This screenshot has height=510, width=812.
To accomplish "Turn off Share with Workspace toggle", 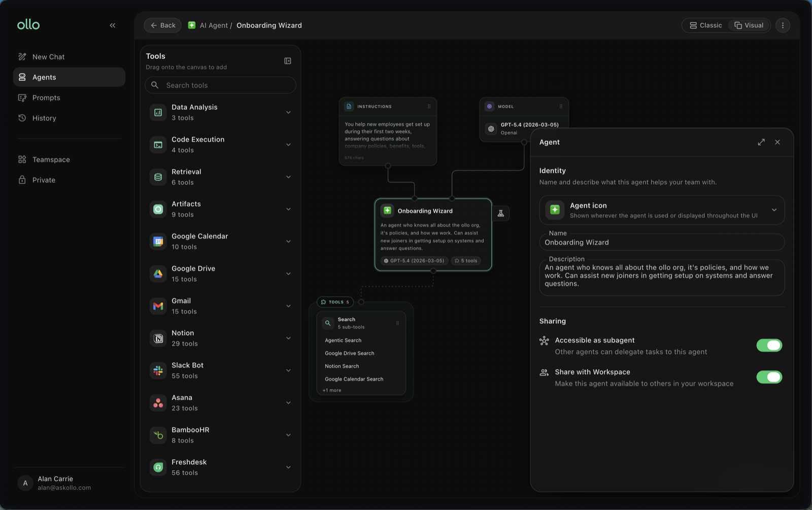I will [x=769, y=377].
